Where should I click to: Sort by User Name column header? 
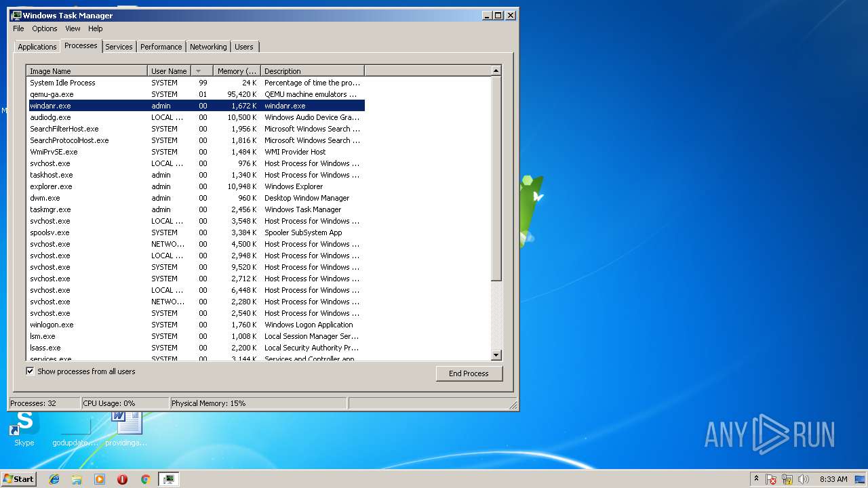click(x=169, y=70)
